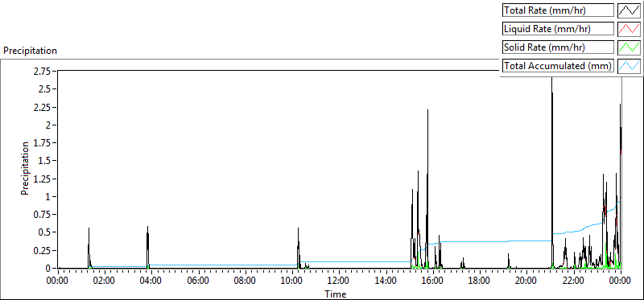Click the Time x-axis title
Screen dimensions: 644x300
336,294
